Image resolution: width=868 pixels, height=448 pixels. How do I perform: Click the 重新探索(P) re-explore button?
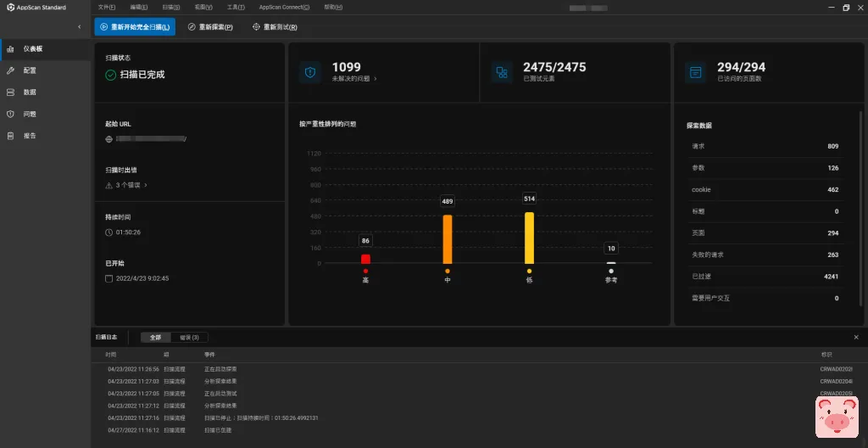pyautogui.click(x=210, y=27)
